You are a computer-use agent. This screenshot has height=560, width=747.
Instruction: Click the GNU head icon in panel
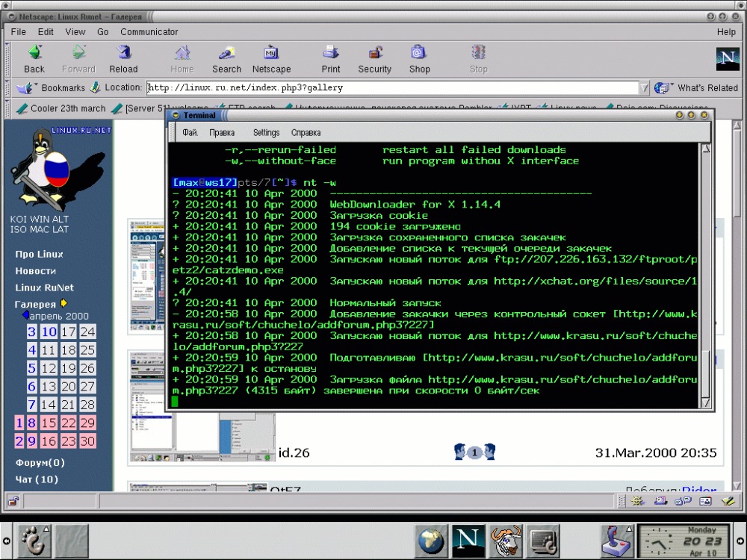(506, 541)
